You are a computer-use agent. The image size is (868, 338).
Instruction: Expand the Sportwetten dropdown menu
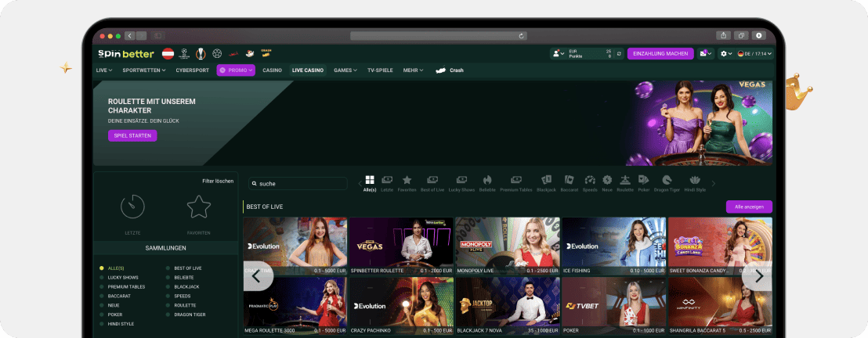point(144,70)
